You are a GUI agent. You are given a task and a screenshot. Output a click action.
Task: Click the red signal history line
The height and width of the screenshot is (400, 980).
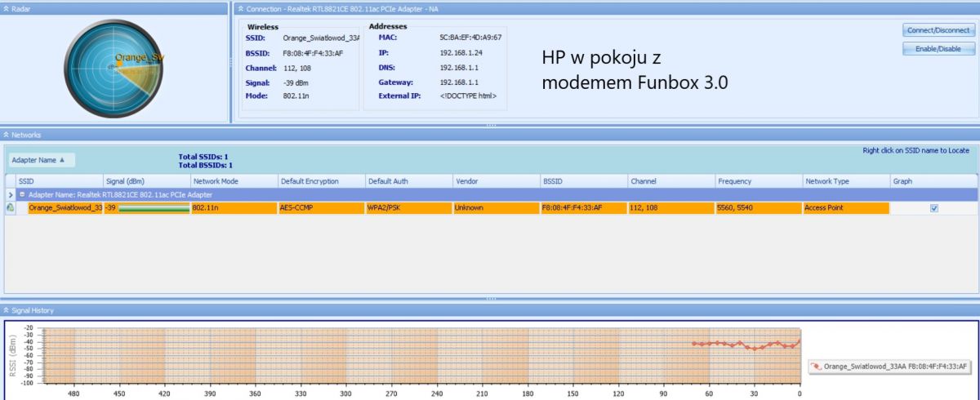pos(745,344)
